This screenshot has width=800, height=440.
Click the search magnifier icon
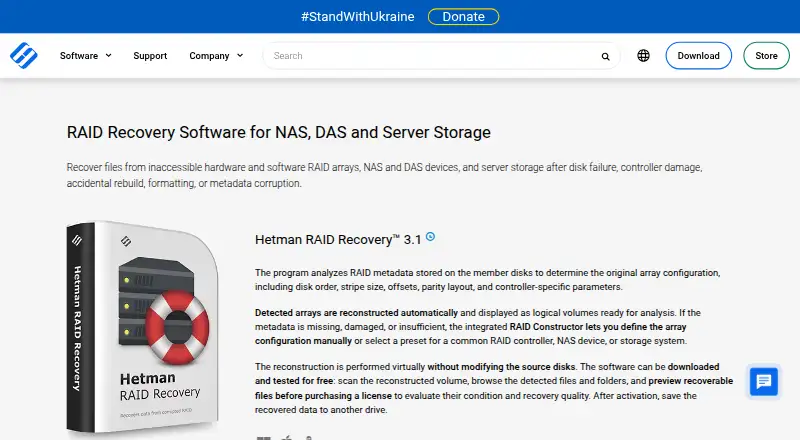point(605,56)
